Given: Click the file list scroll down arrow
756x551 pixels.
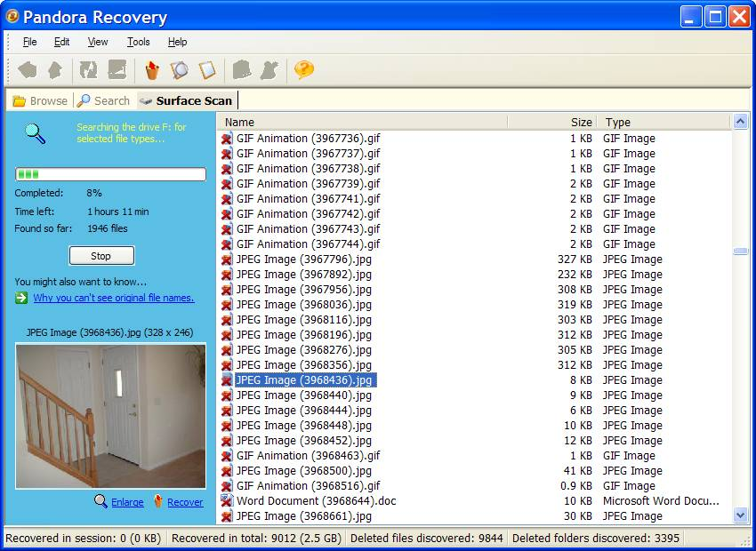Looking at the screenshot, I should click(x=740, y=515).
